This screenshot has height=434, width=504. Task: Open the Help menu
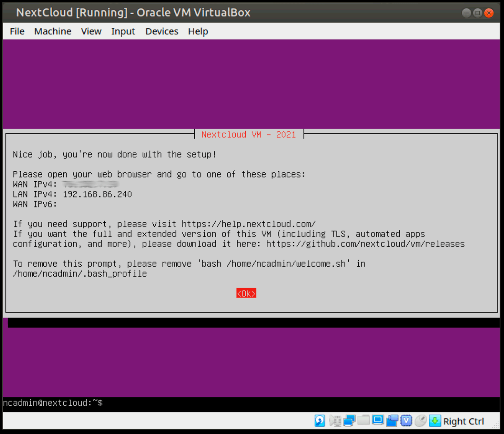[198, 31]
